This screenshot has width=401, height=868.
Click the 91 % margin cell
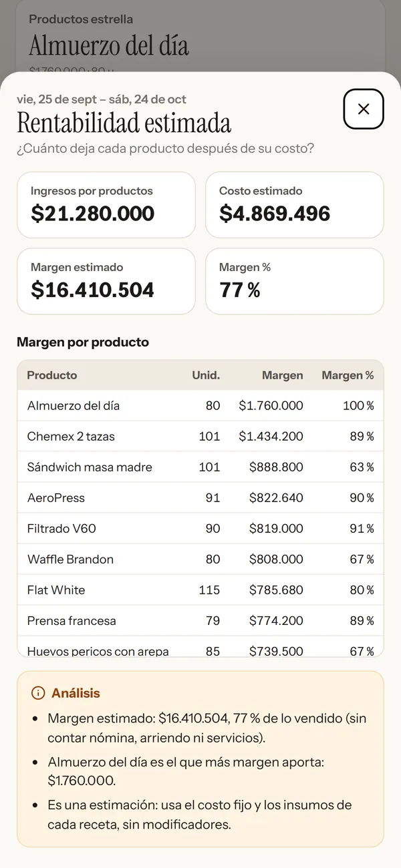(362, 529)
